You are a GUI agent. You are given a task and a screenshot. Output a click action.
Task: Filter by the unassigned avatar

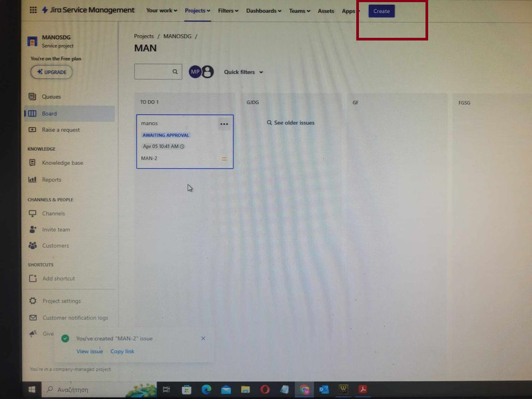[x=208, y=71]
